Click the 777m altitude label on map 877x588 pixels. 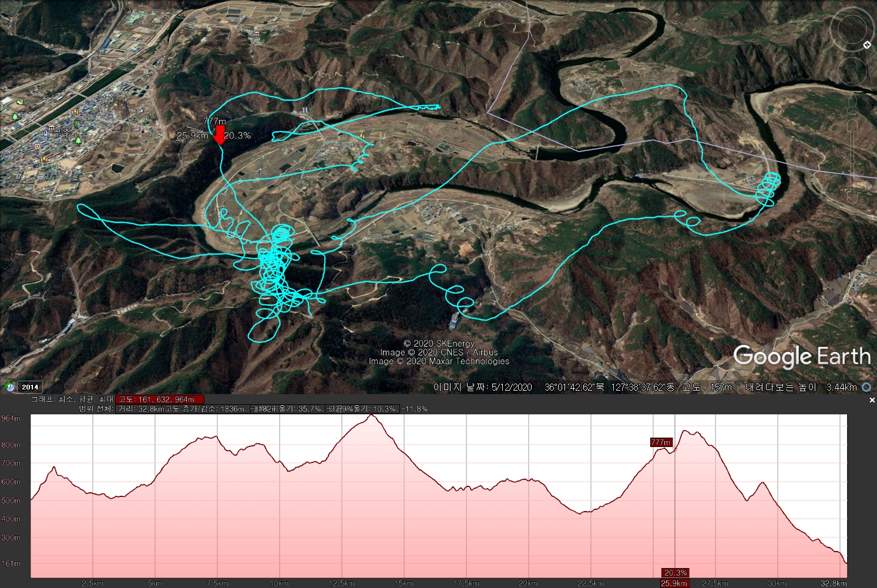click(214, 121)
